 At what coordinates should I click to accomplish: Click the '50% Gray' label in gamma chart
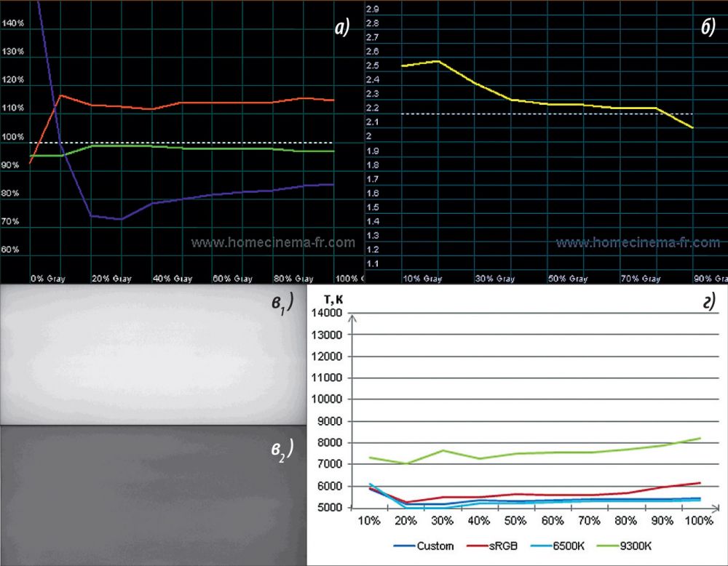pyautogui.click(x=568, y=279)
